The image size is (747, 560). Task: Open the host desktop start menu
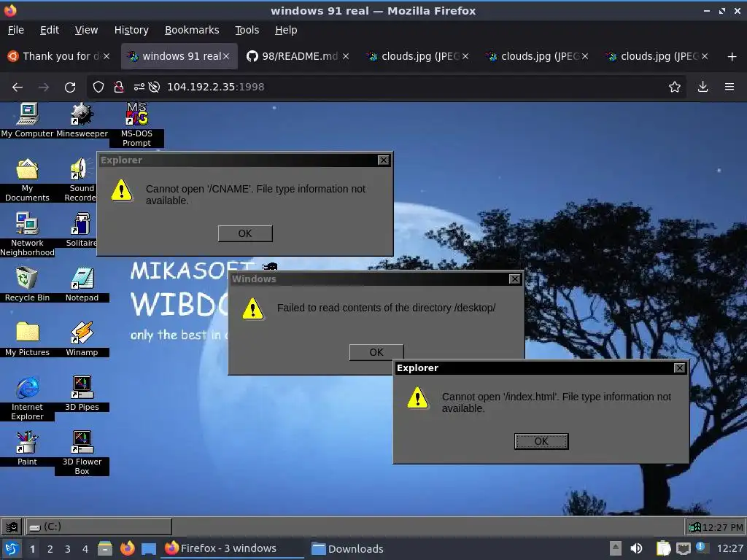click(12, 548)
